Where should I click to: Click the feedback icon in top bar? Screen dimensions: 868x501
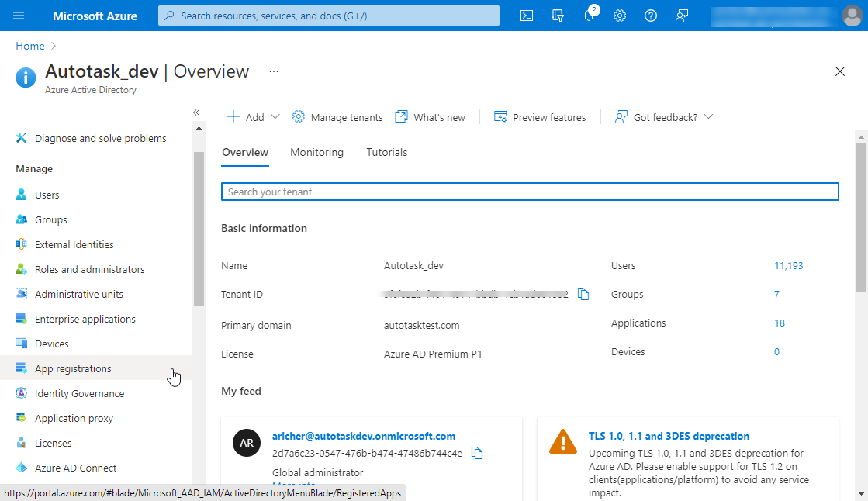coord(682,16)
